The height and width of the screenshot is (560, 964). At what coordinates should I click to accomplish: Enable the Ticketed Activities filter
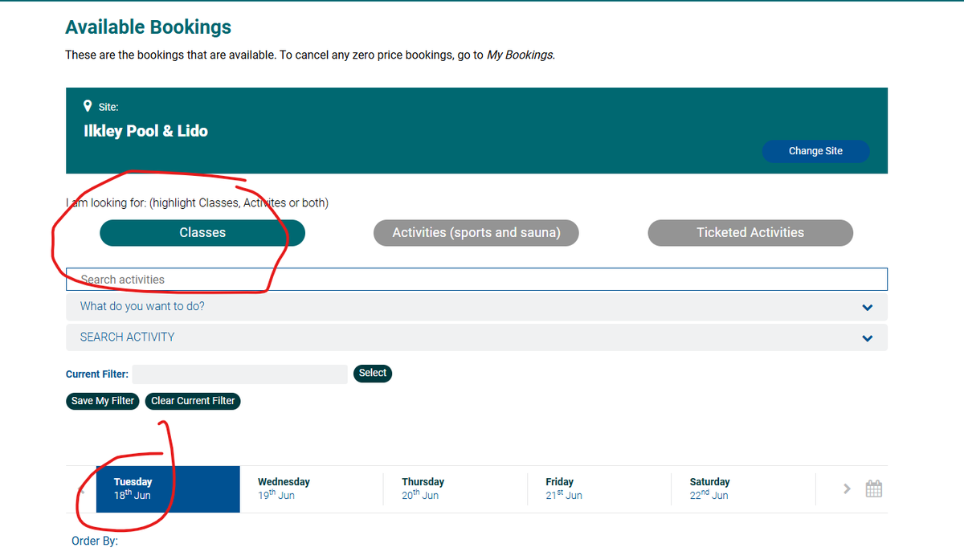tap(750, 232)
